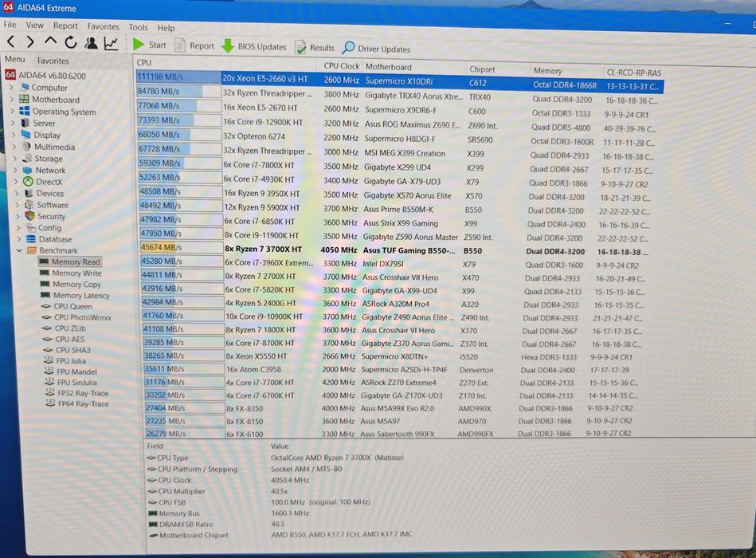Expand the Storage tree node
756x558 pixels.
[14, 158]
